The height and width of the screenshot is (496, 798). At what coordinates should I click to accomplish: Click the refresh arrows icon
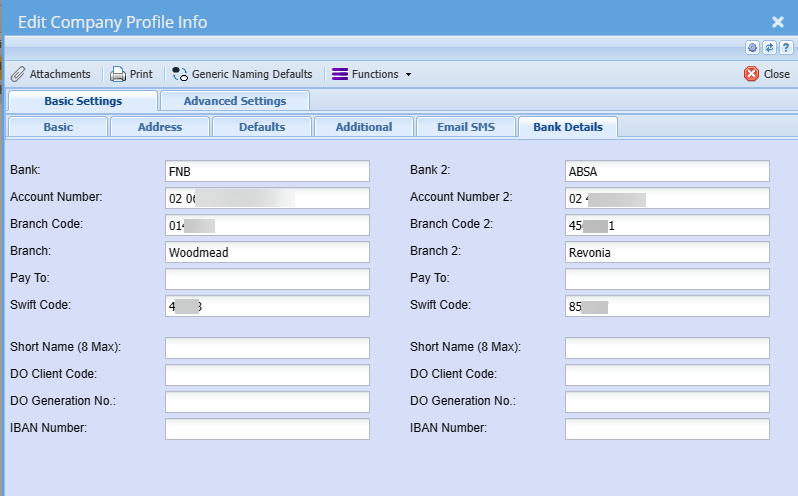point(769,47)
